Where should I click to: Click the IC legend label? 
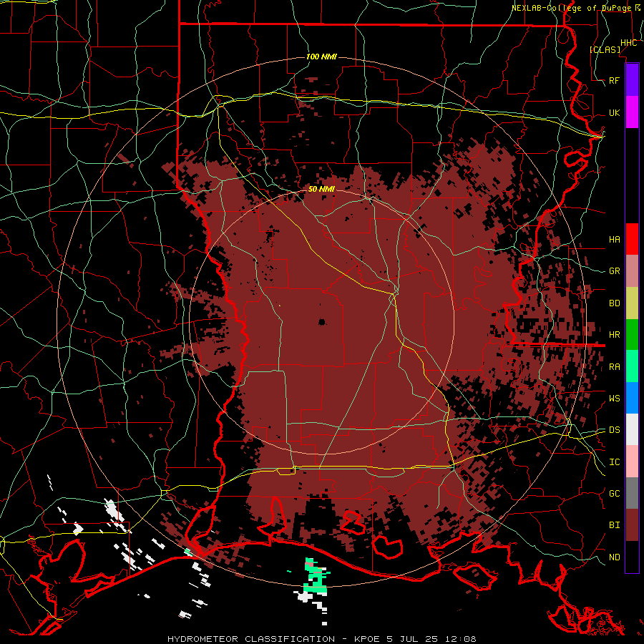tap(615, 462)
